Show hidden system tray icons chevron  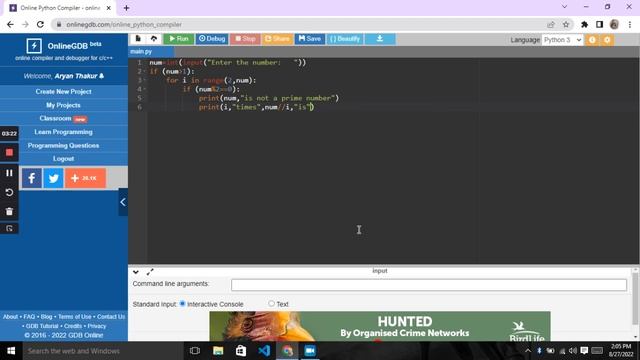click(528, 351)
